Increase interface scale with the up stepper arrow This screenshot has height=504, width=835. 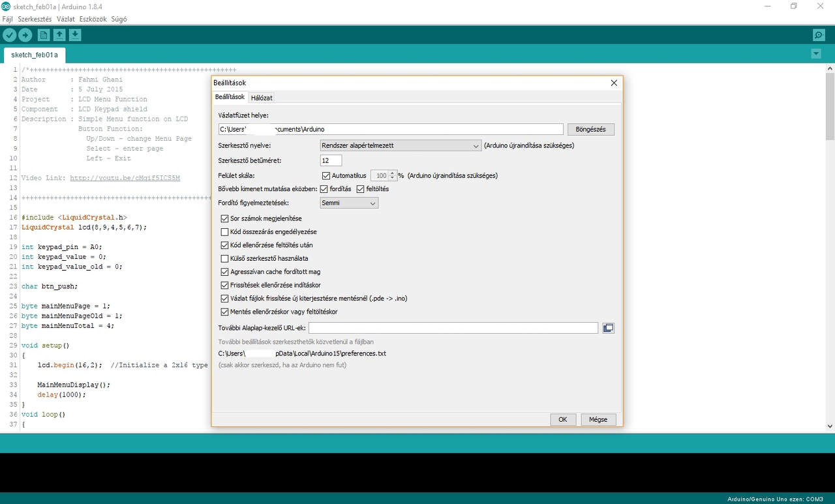393,173
